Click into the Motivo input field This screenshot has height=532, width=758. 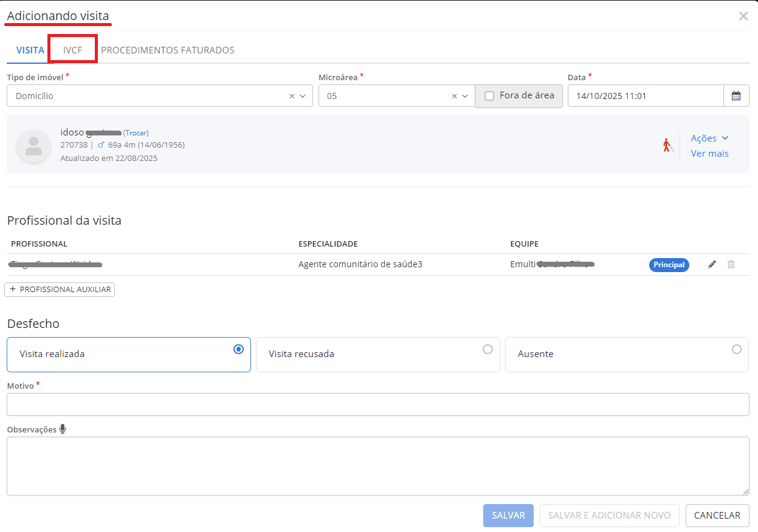[377, 404]
